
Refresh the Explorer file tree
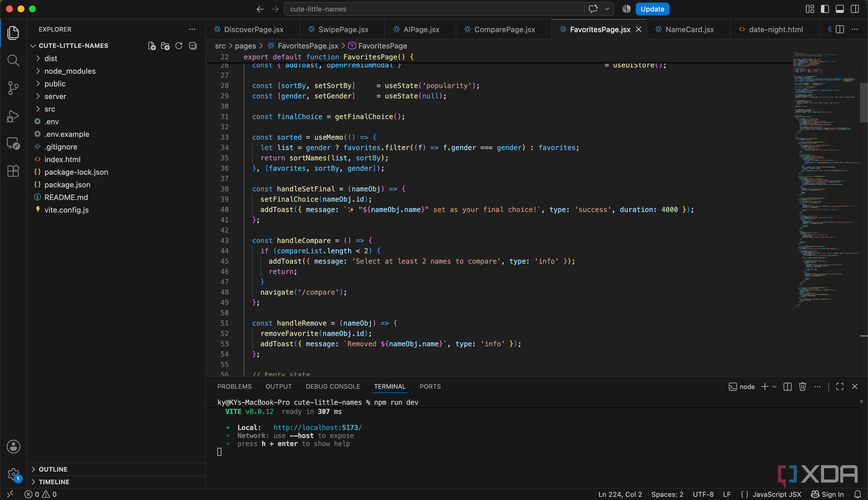(179, 46)
